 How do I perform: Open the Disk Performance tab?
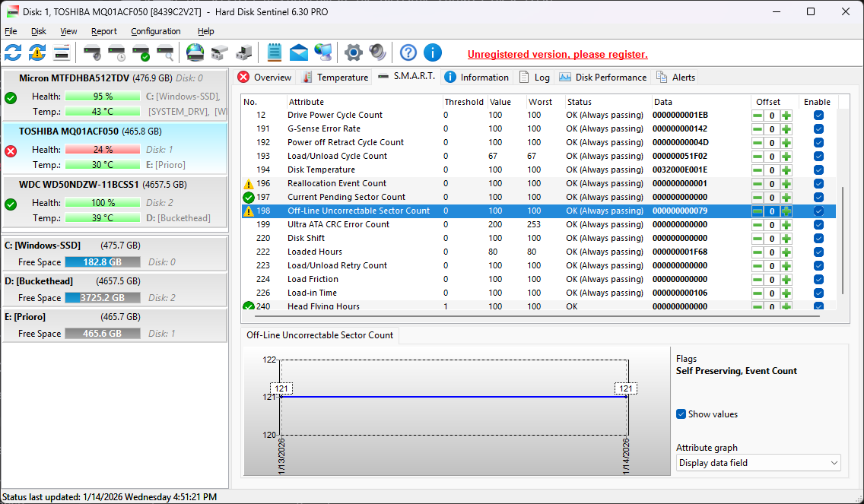[x=603, y=77]
